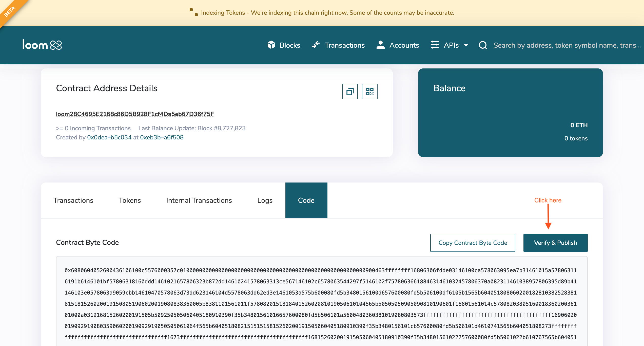This screenshot has height=346, width=644.
Task: Click the APIs dropdown caret
Action: click(466, 45)
